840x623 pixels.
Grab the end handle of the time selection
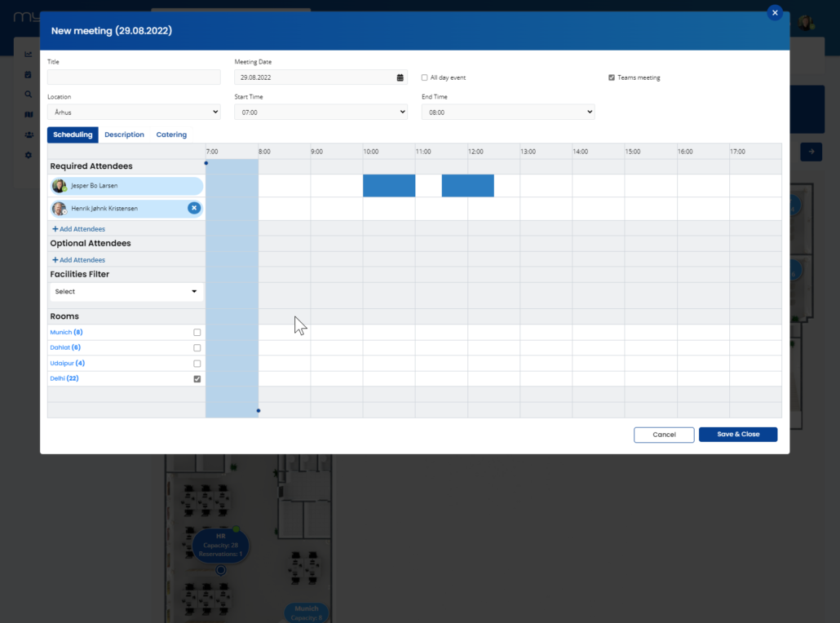point(259,411)
